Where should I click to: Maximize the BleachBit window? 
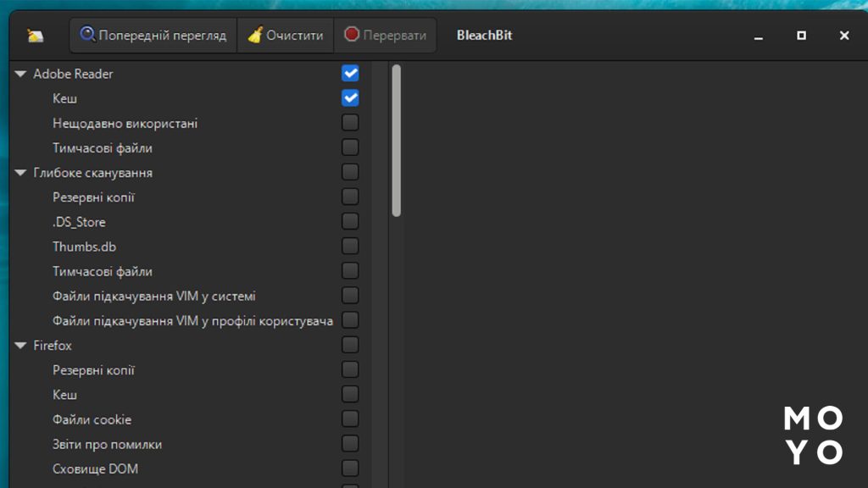[801, 36]
